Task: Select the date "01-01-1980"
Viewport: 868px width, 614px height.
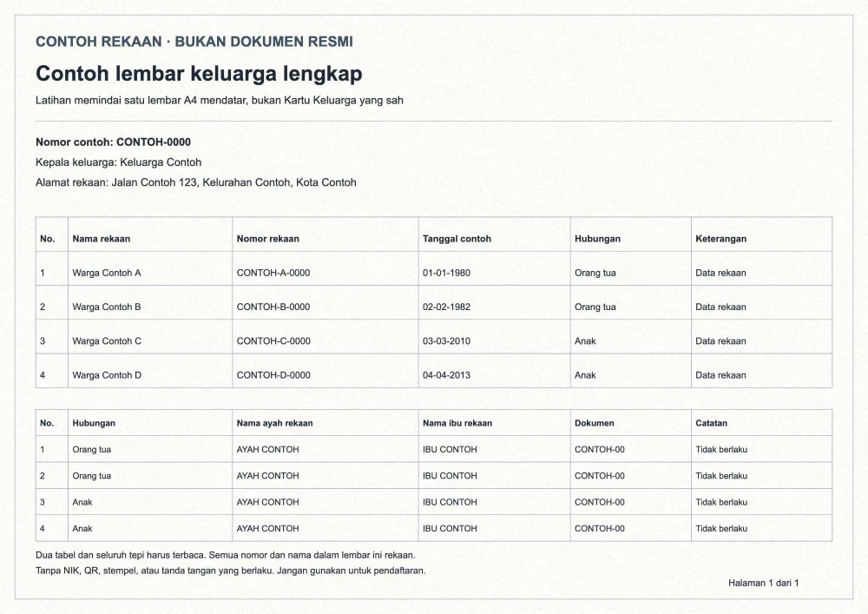Action: click(x=447, y=273)
